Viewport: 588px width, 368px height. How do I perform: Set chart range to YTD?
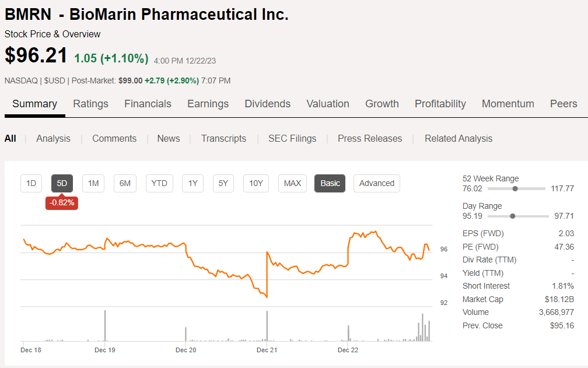tap(159, 183)
